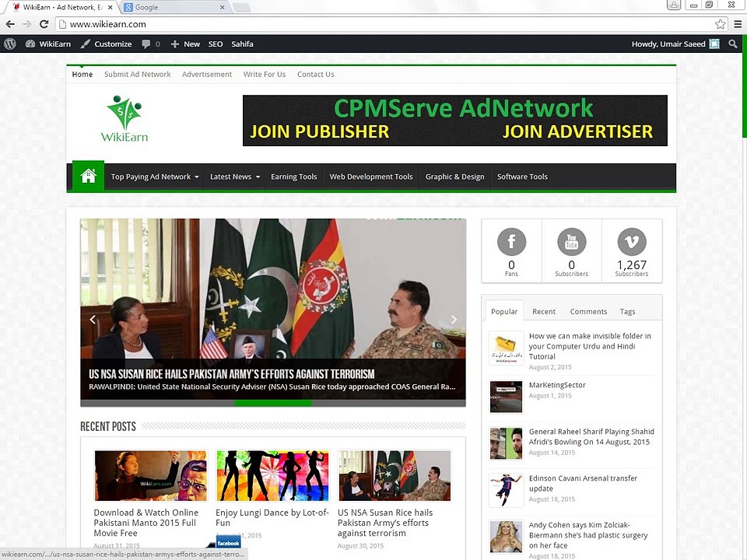Viewport: 747px width, 560px height.
Task: Add new content with the plus New item
Action: tap(185, 44)
